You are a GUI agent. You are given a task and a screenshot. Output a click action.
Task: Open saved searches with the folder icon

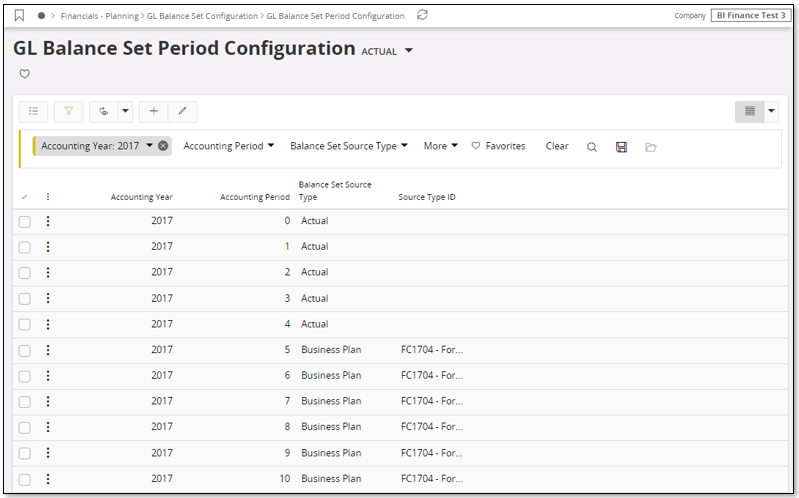[650, 147]
